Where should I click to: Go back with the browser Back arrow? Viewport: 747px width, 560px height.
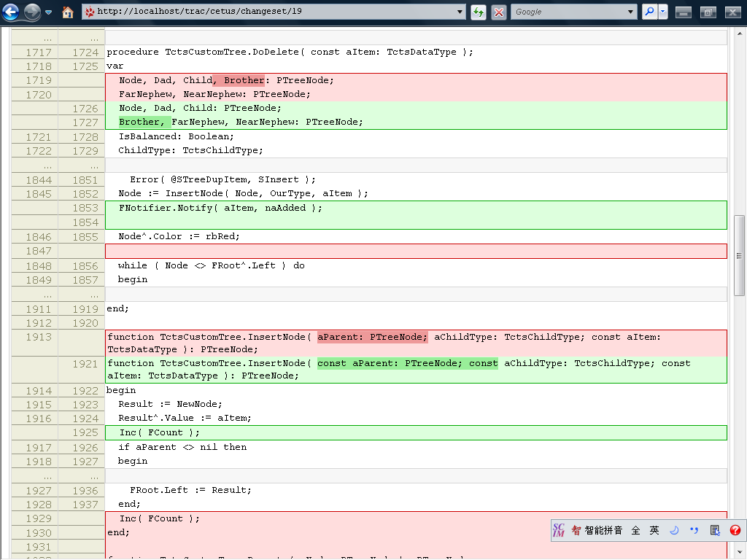coord(10,12)
